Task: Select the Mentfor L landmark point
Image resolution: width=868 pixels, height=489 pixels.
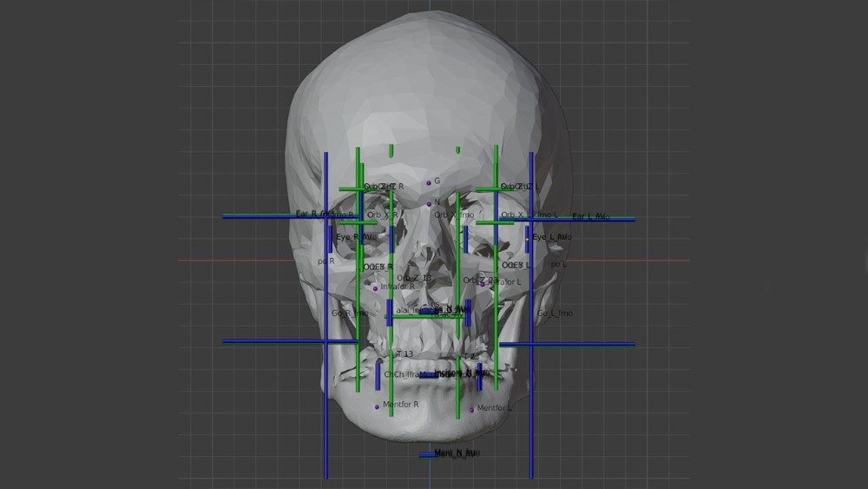Action: (x=472, y=409)
